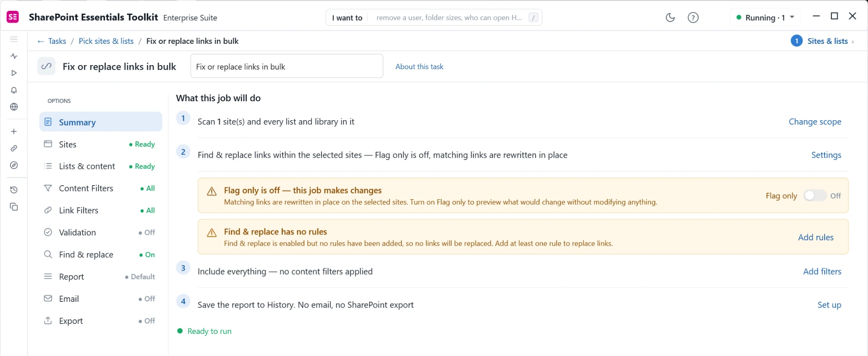Click the task name input field
This screenshot has height=356, width=868.
point(287,66)
